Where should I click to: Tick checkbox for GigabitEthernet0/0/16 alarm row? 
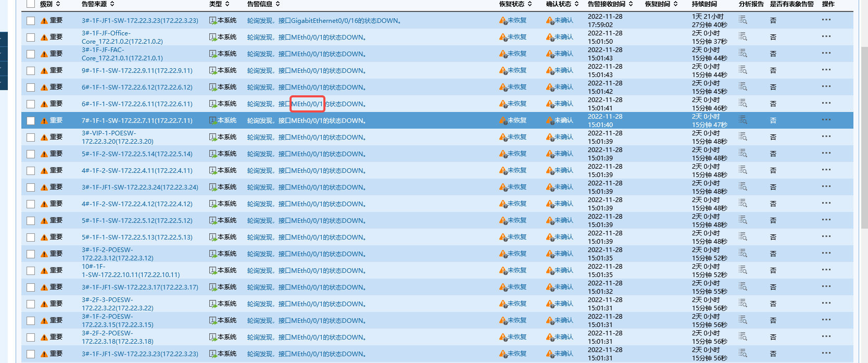[31, 21]
